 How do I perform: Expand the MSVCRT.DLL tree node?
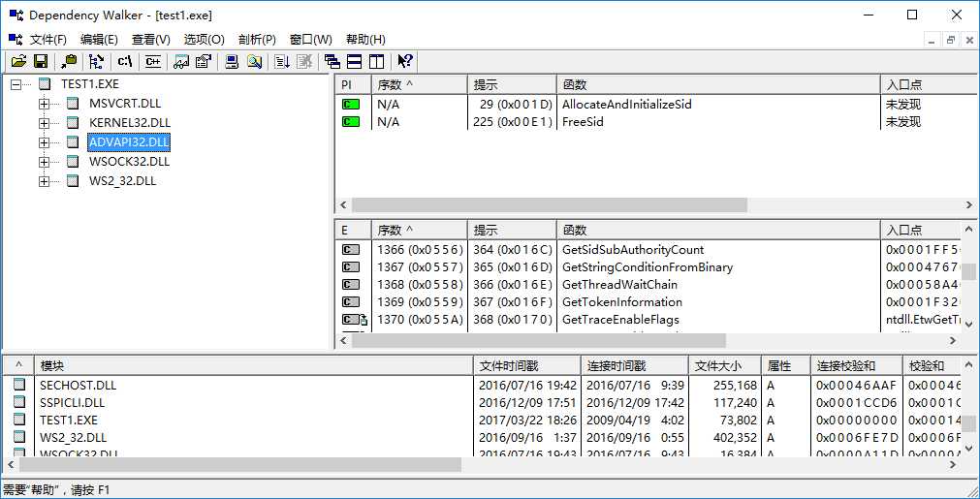pos(44,104)
